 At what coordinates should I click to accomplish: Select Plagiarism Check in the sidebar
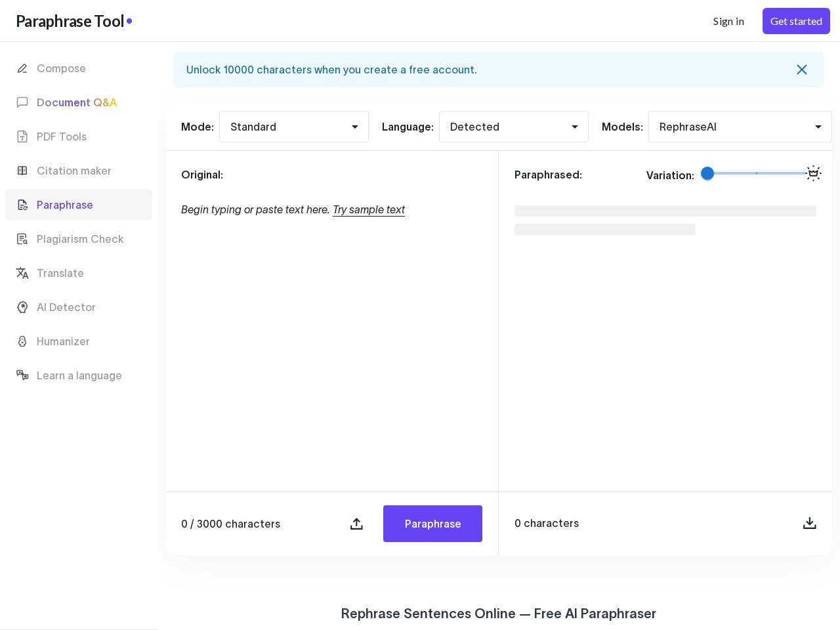pos(79,239)
